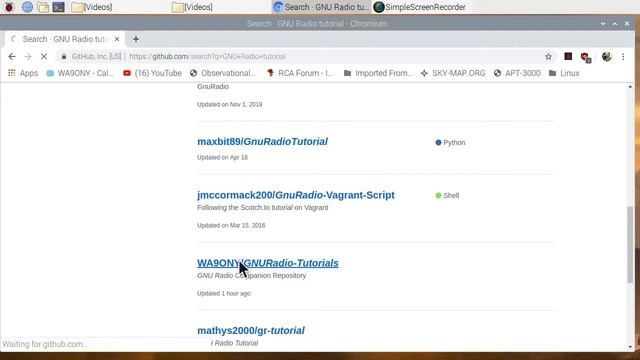Switch to first [Videos] taskbar window

[92, 7]
